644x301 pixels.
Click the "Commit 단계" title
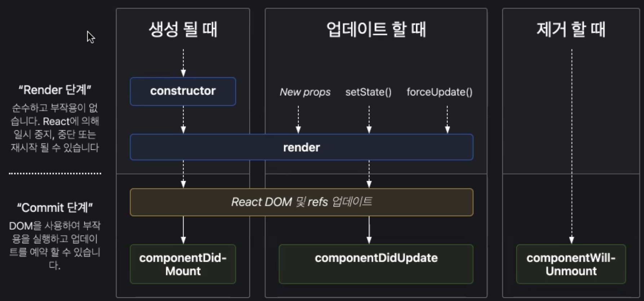55,207
